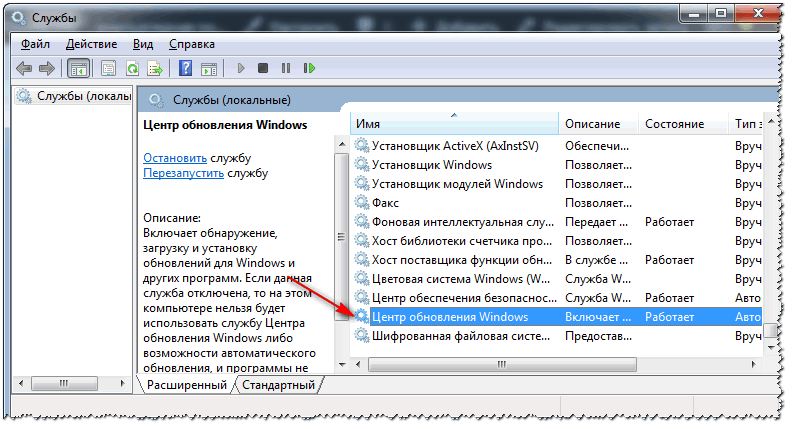
Task: Click services list scroll right arrow
Action: click(754, 364)
